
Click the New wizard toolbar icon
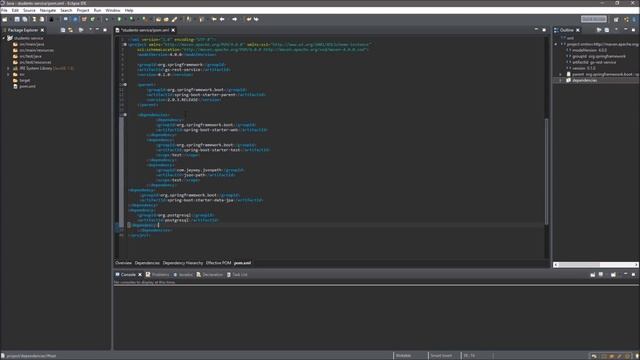(x=5, y=19)
